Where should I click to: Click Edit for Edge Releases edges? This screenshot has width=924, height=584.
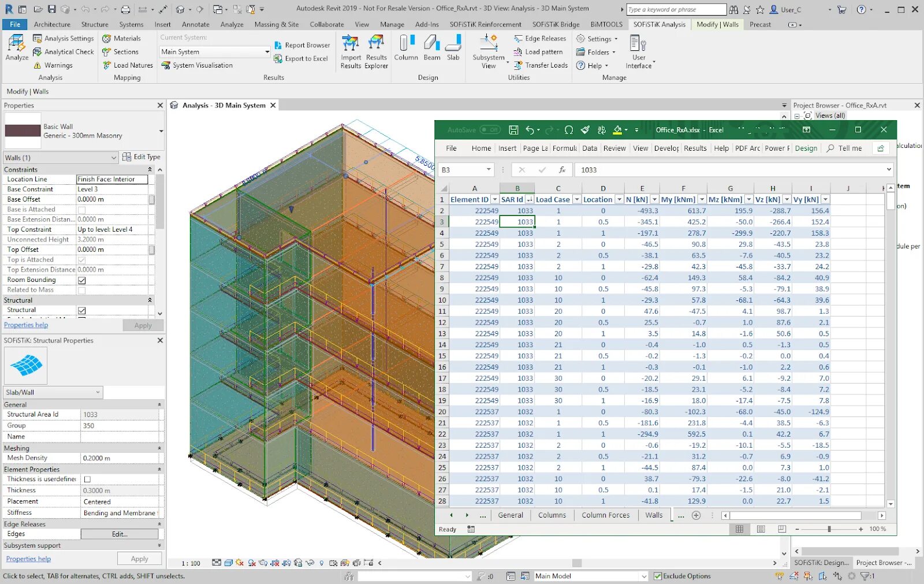[x=120, y=534]
